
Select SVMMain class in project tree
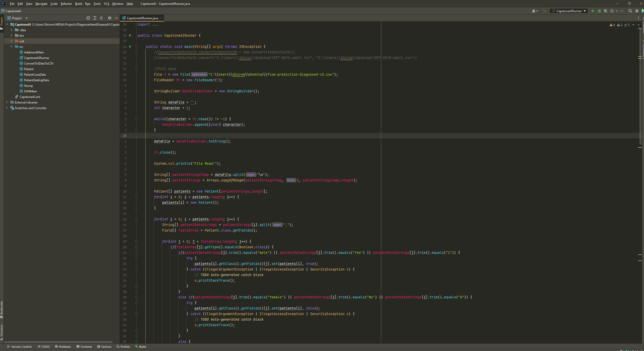click(x=28, y=91)
